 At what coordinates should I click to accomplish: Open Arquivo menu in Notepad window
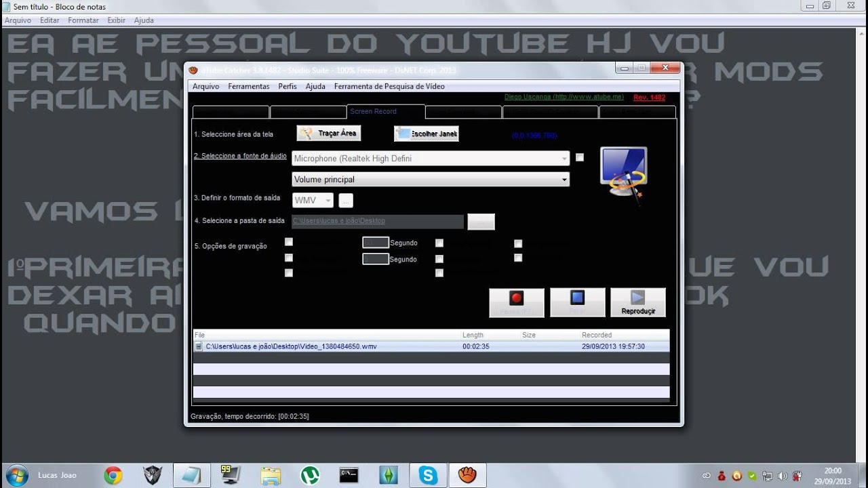(18, 20)
